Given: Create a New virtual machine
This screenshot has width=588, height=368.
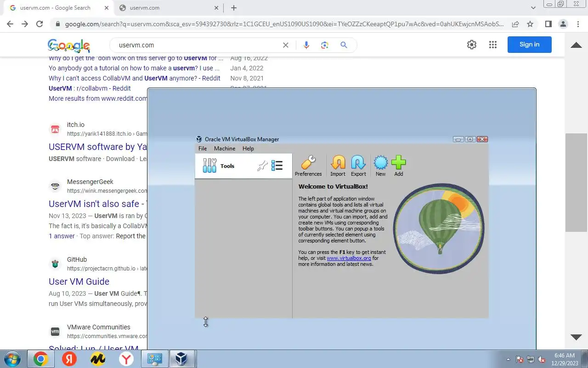Looking at the screenshot, I should [380, 166].
